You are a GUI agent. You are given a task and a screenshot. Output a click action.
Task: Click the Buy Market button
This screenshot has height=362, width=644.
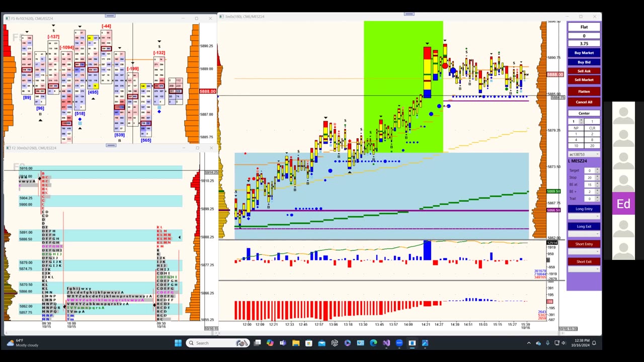pyautogui.click(x=584, y=53)
